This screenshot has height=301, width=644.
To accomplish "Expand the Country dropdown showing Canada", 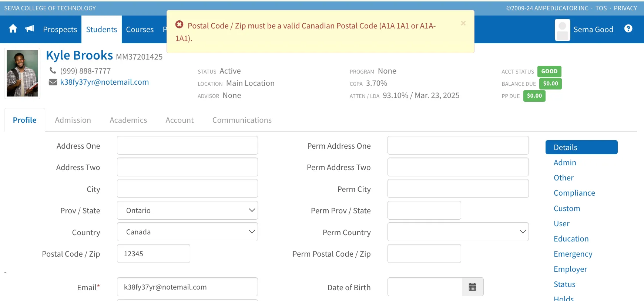I will click(187, 232).
